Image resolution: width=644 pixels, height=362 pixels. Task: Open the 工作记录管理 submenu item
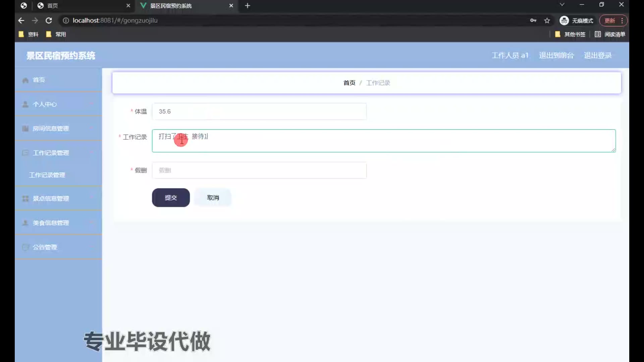coord(47,175)
